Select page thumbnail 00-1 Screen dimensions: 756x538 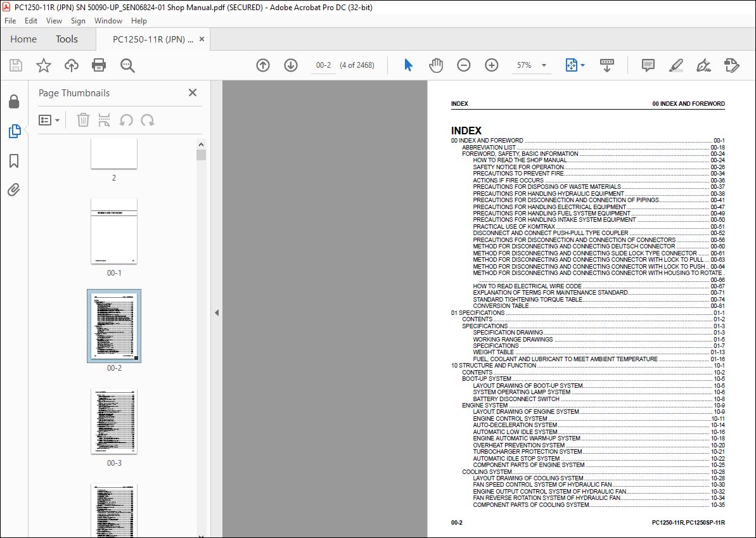coord(114,231)
